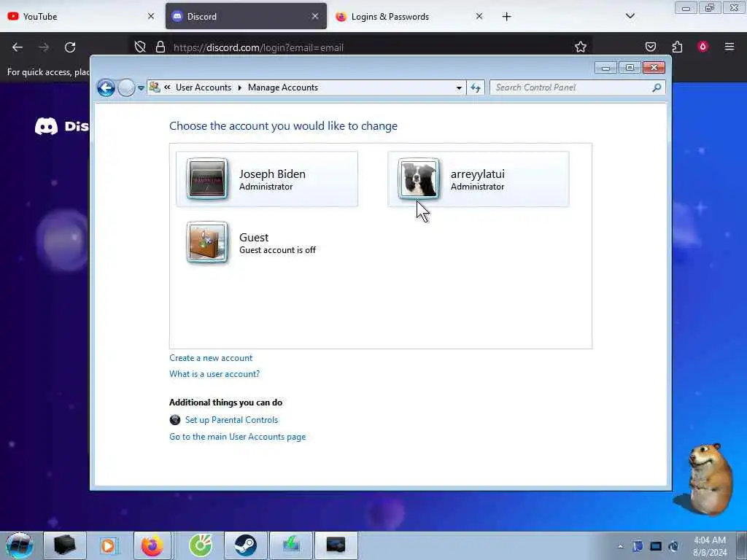The width and height of the screenshot is (747, 560).
Task: Click the red extension icon in Firefox toolbar
Action: pyautogui.click(x=703, y=47)
